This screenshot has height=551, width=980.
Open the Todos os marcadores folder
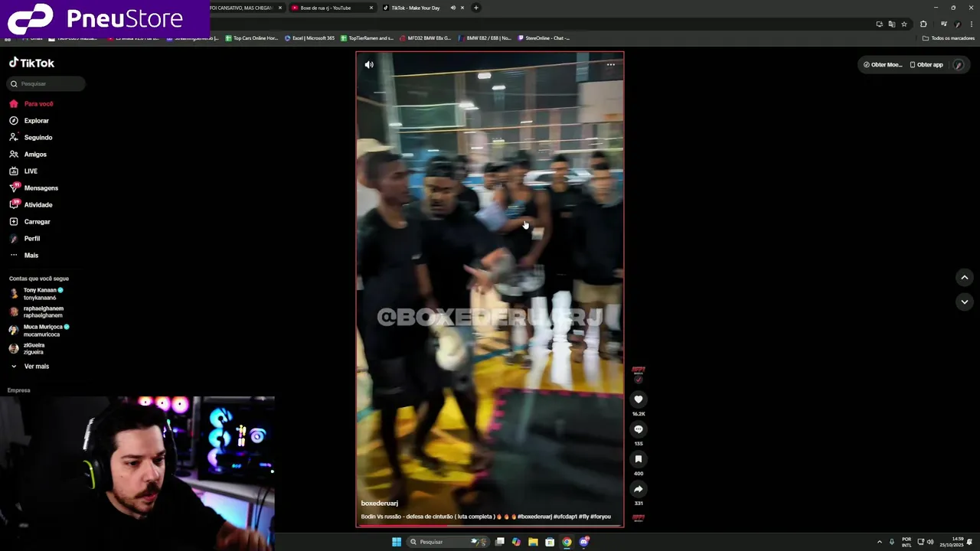(x=949, y=38)
